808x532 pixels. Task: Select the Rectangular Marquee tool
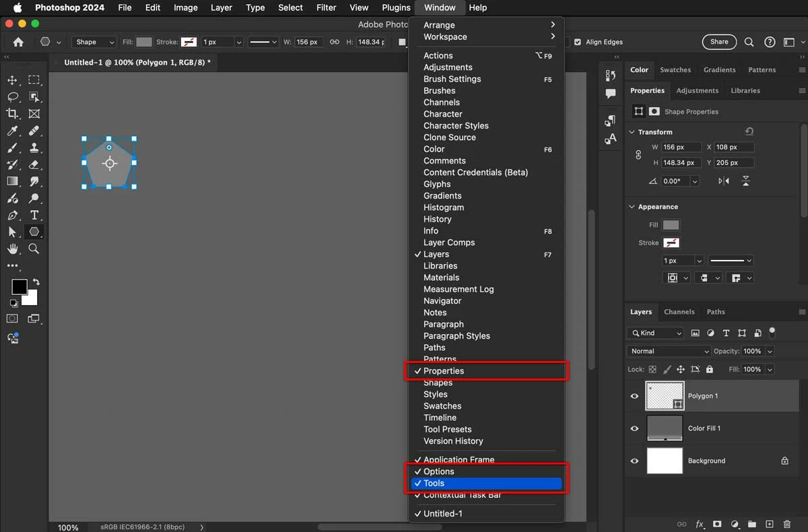34,80
